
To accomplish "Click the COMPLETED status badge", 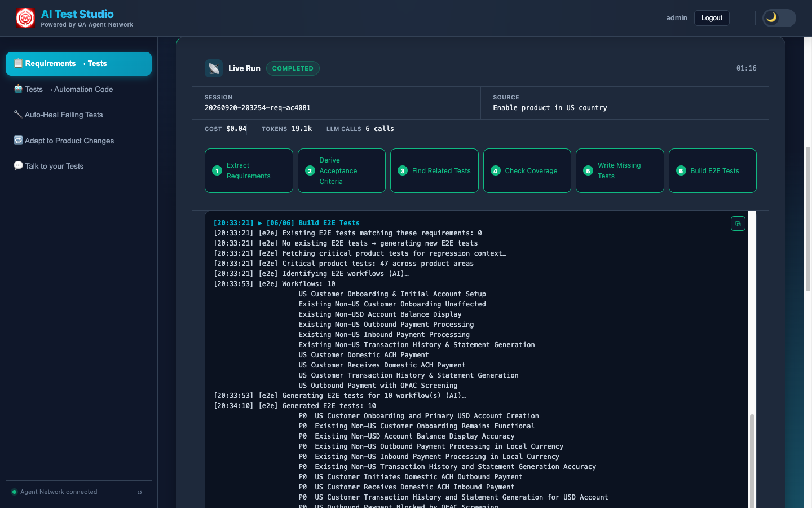I will [x=293, y=68].
